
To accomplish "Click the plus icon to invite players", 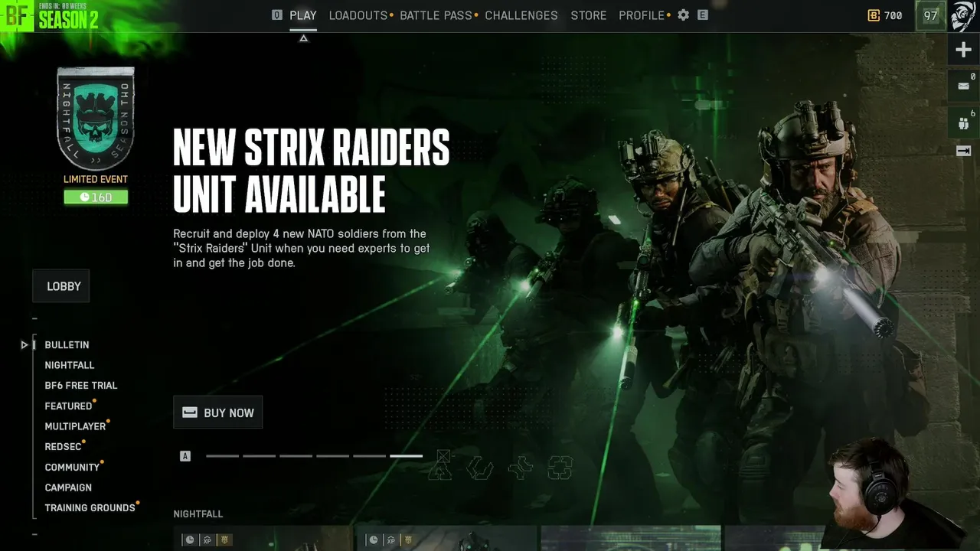I will point(963,51).
